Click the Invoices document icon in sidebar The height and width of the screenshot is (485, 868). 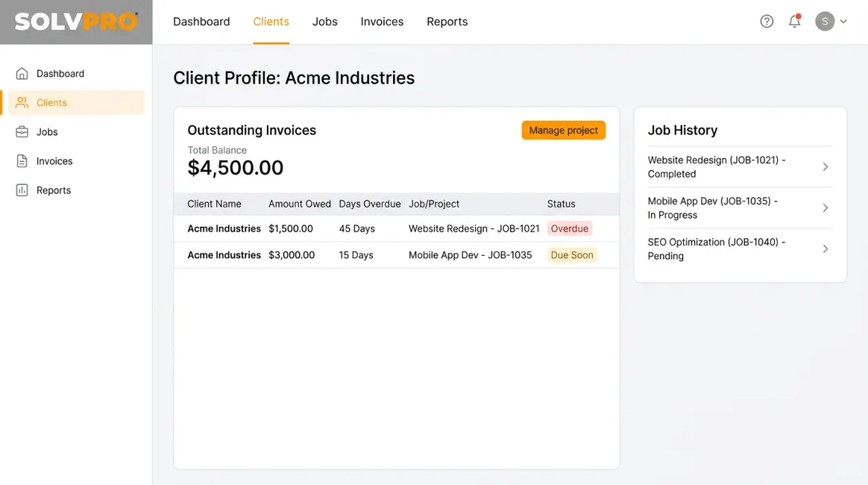pyautogui.click(x=22, y=161)
